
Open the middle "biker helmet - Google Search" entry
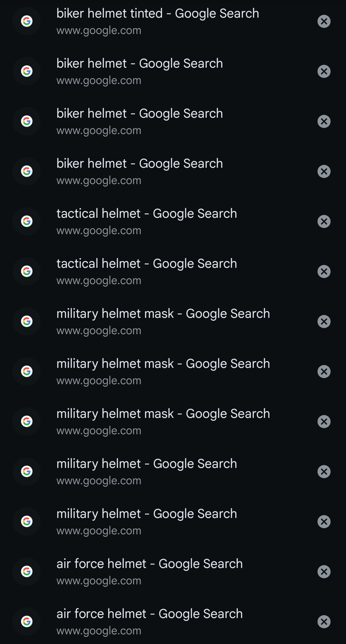(x=140, y=114)
